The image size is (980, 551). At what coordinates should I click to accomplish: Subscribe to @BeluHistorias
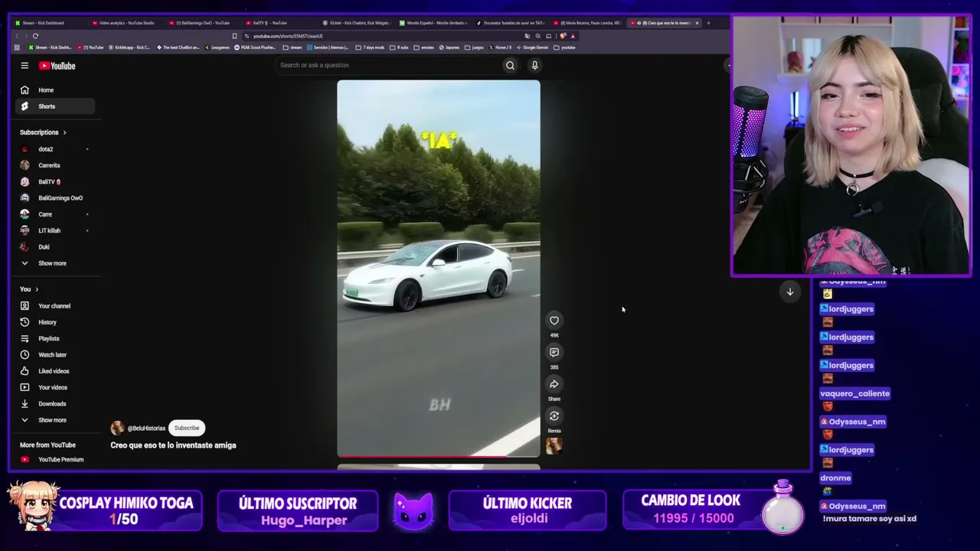click(186, 428)
